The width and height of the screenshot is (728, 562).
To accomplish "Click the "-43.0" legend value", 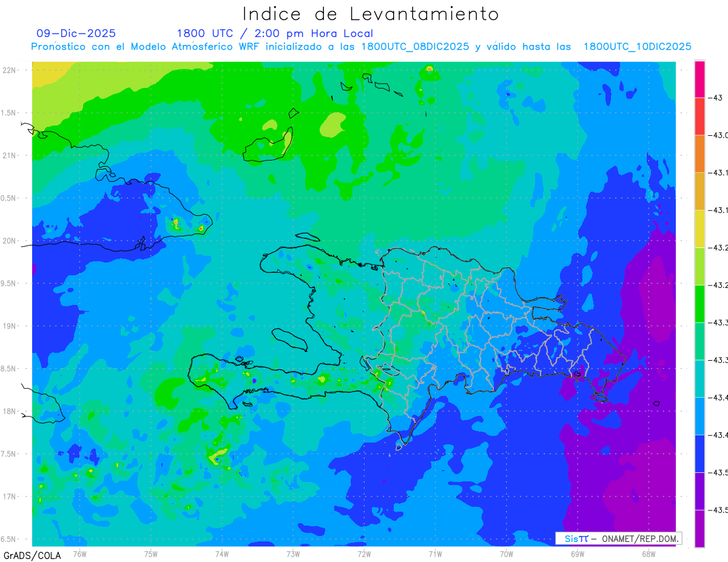I will [718, 135].
